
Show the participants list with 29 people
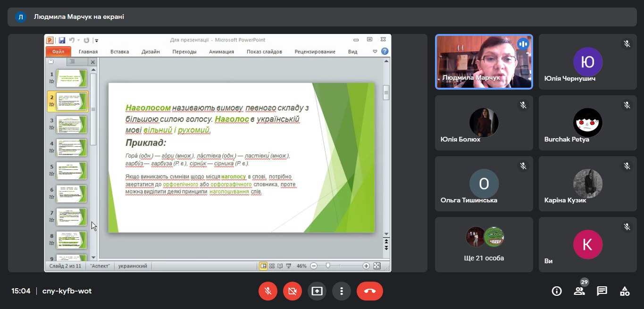[579, 291]
